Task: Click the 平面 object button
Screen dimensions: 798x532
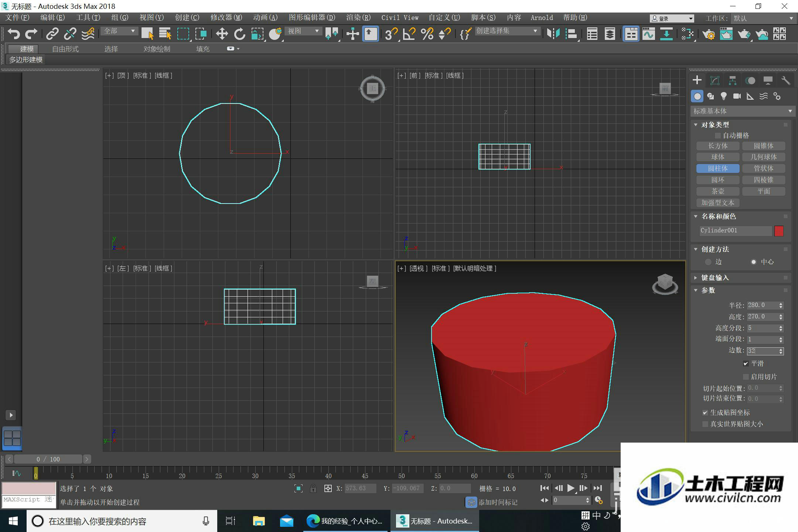Action: click(764, 191)
